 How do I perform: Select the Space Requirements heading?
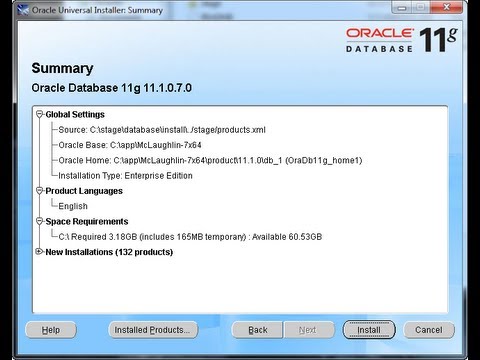[x=87, y=222]
